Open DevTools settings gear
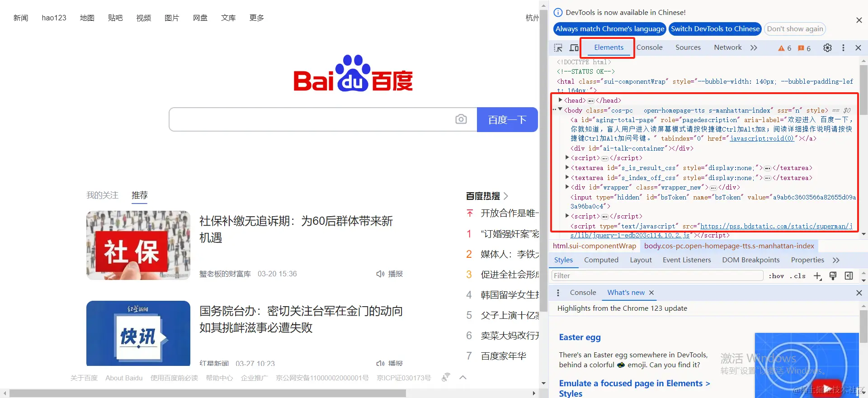 click(x=827, y=47)
